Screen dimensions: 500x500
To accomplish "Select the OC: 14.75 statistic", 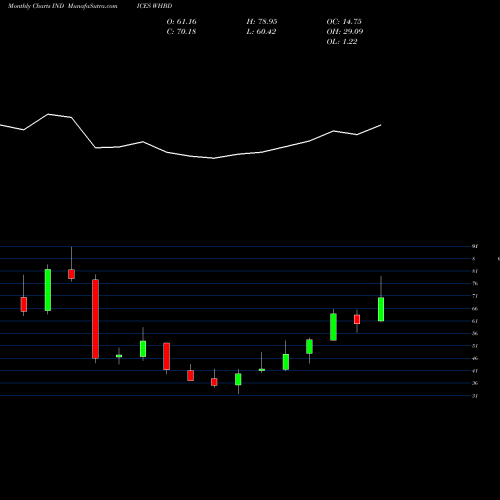I will click(x=344, y=22).
